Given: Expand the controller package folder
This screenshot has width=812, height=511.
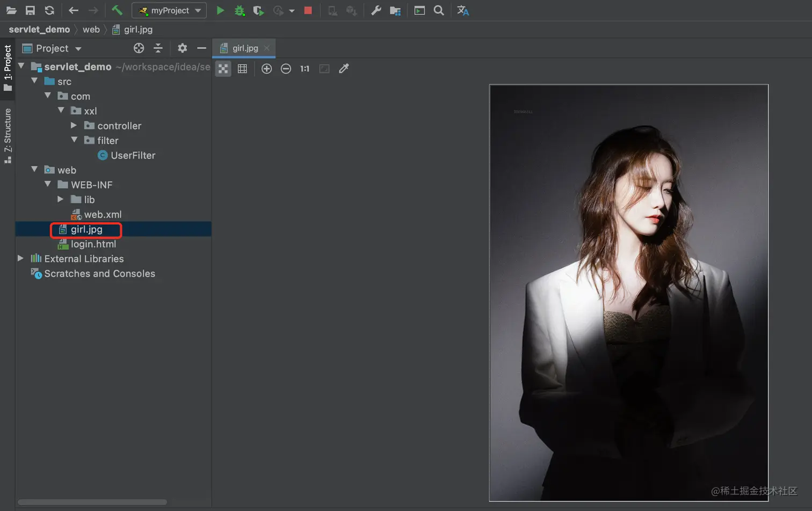Looking at the screenshot, I should pyautogui.click(x=74, y=126).
